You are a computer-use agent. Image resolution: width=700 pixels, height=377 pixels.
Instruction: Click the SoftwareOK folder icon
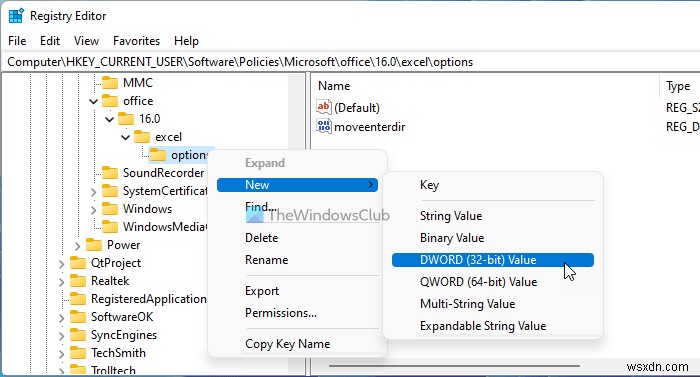pos(78,317)
